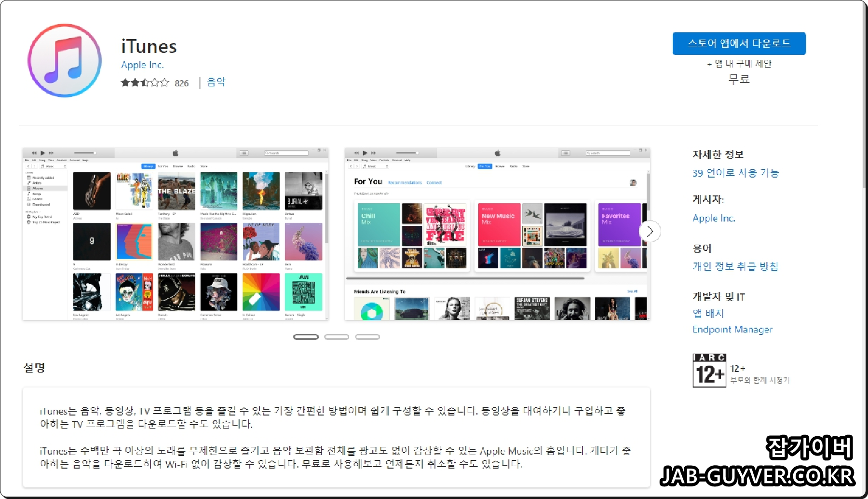Select the second screenshot pager indicator

(x=337, y=337)
